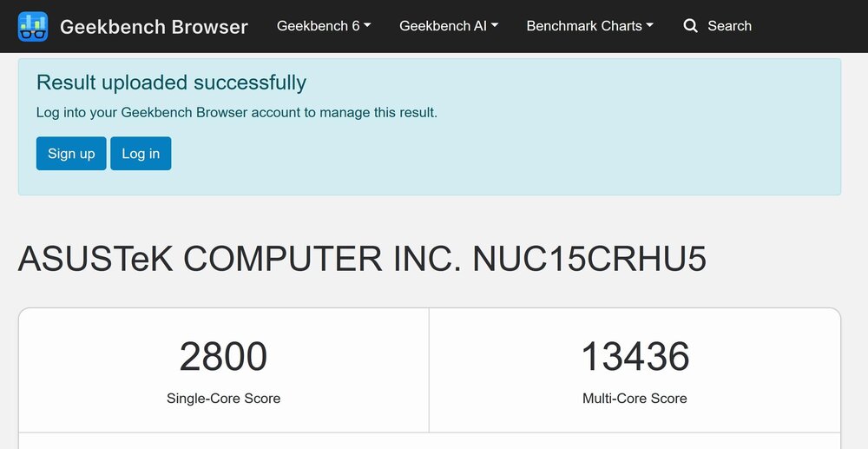Click the Search nav item
868x449 pixels.
point(718,26)
